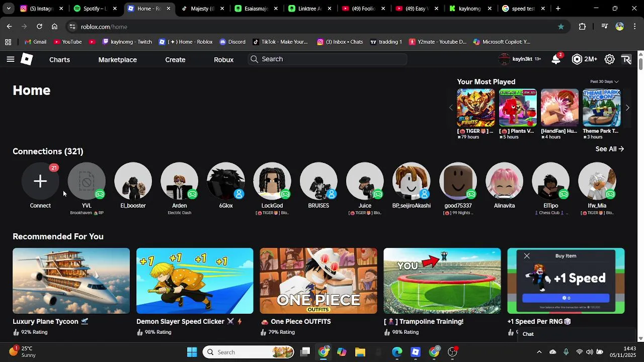Click the Roblox search field
The width and height of the screenshot is (644, 362).
[x=328, y=59]
